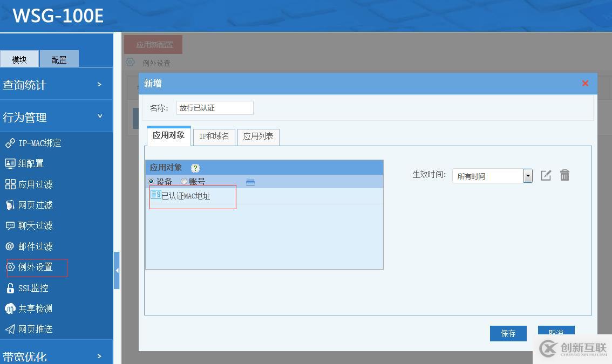
Task: Click the 网页推送 paper plane icon
Action: tap(10, 329)
